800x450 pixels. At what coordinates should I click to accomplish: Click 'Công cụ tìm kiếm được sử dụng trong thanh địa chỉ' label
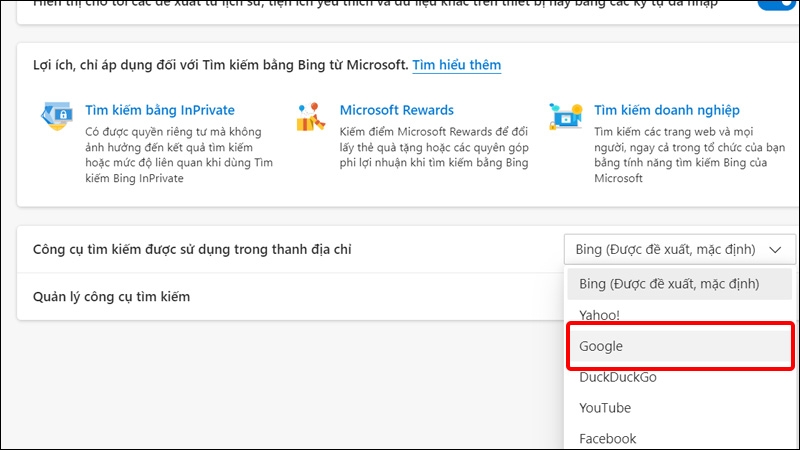(x=192, y=249)
